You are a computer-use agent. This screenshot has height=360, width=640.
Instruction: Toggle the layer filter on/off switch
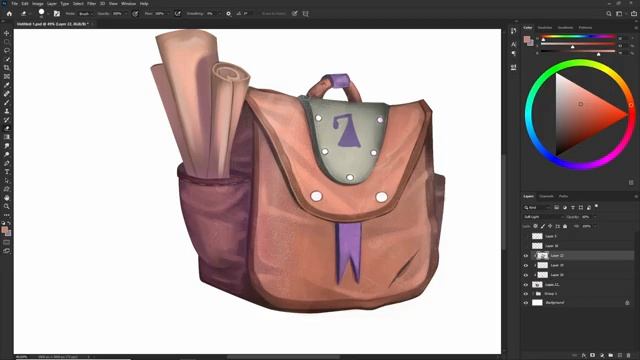(596, 206)
